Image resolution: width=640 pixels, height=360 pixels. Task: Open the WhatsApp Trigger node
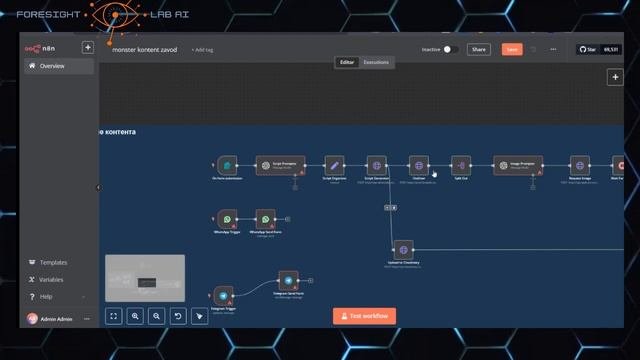tap(227, 219)
